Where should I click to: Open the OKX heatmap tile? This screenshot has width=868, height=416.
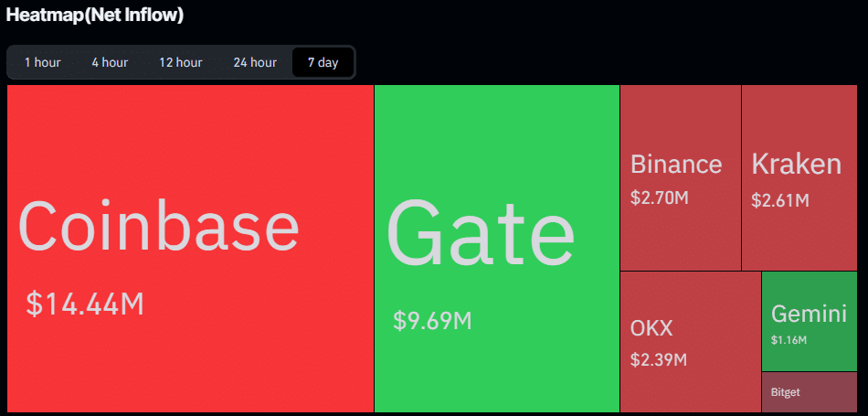coord(691,342)
